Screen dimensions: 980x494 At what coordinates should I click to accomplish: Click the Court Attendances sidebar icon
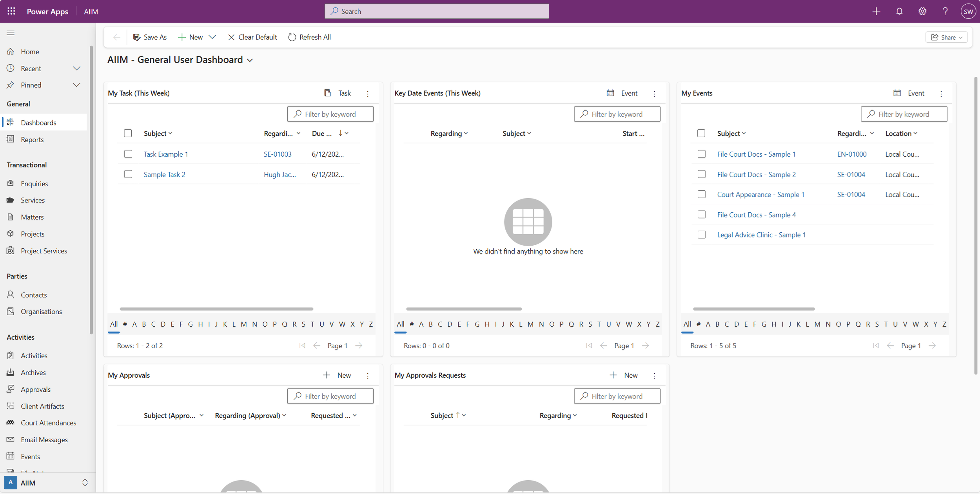11,423
